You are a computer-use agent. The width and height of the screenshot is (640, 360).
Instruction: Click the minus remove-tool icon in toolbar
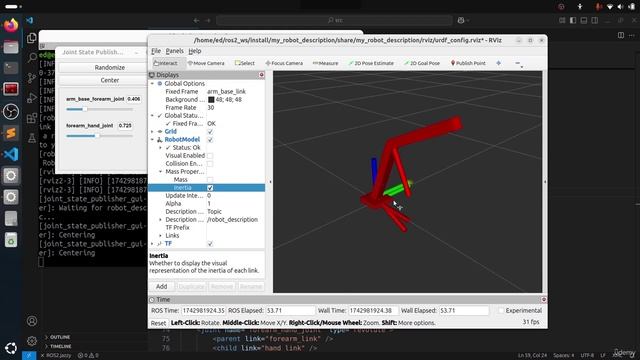click(x=518, y=63)
